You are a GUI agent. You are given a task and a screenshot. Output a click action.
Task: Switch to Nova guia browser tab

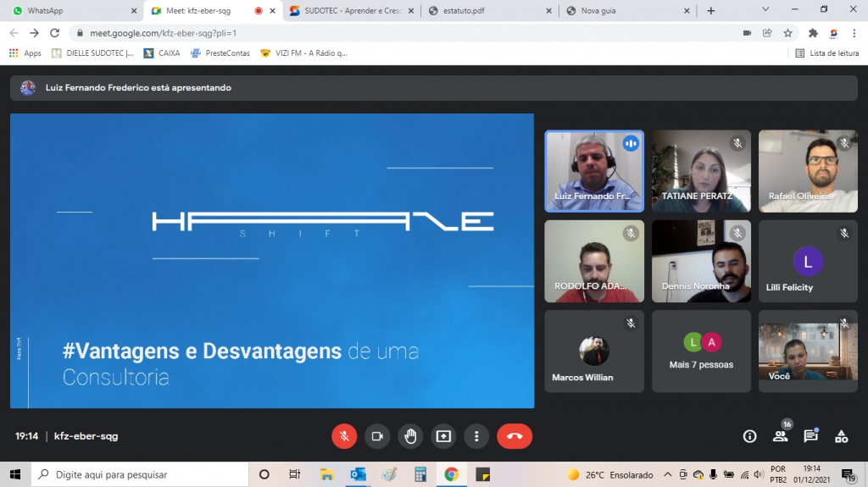(628, 10)
